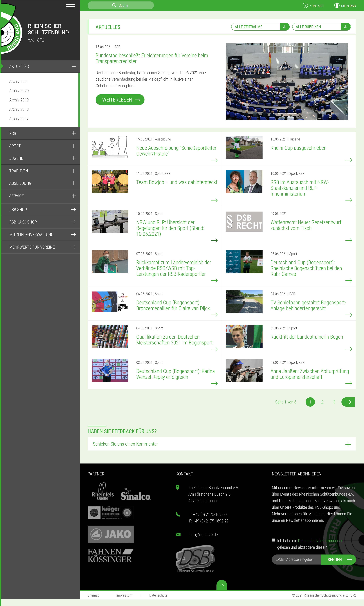Click arrow for Waffenrecht Gesetzentwurf article

coord(349,240)
